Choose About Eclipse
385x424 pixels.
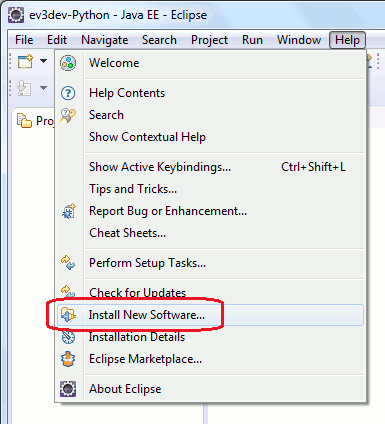(x=210, y=389)
